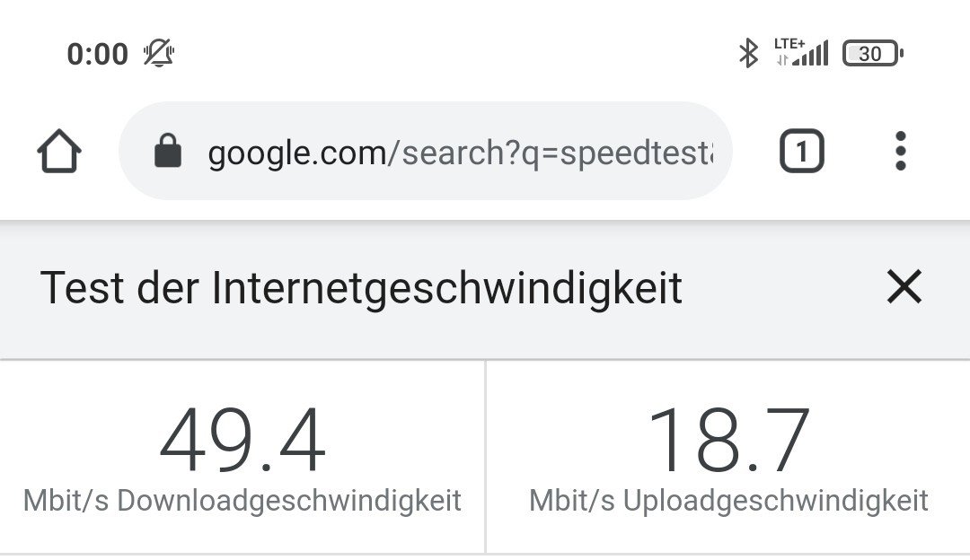970x560 pixels.
Task: Select the 18.7 upload speed value
Action: pos(728,440)
